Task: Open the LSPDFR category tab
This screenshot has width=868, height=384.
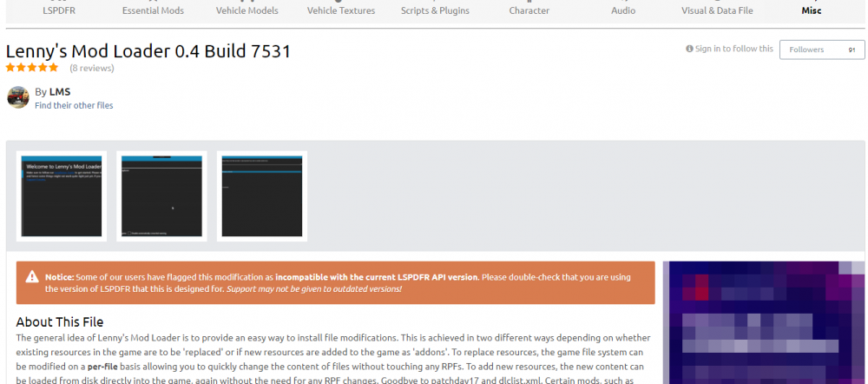Action: click(x=57, y=10)
